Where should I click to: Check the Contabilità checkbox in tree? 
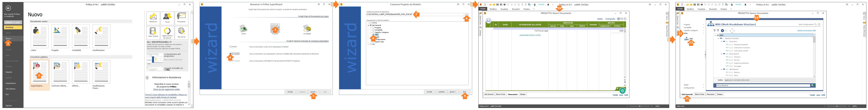[373, 30]
